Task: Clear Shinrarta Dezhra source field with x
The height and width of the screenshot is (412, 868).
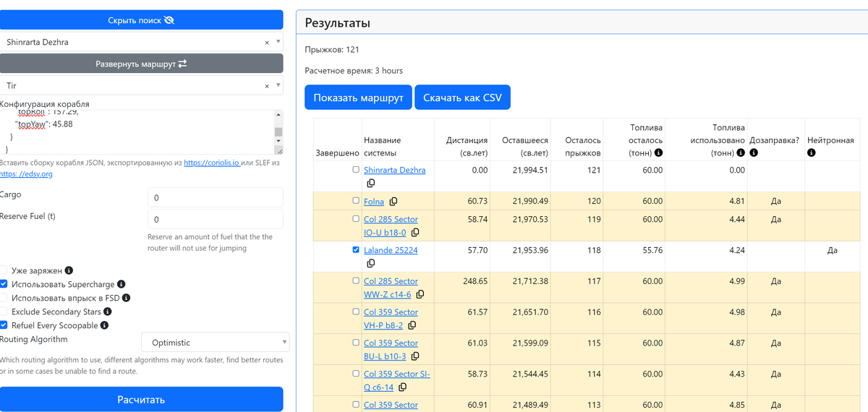Action: pos(267,43)
